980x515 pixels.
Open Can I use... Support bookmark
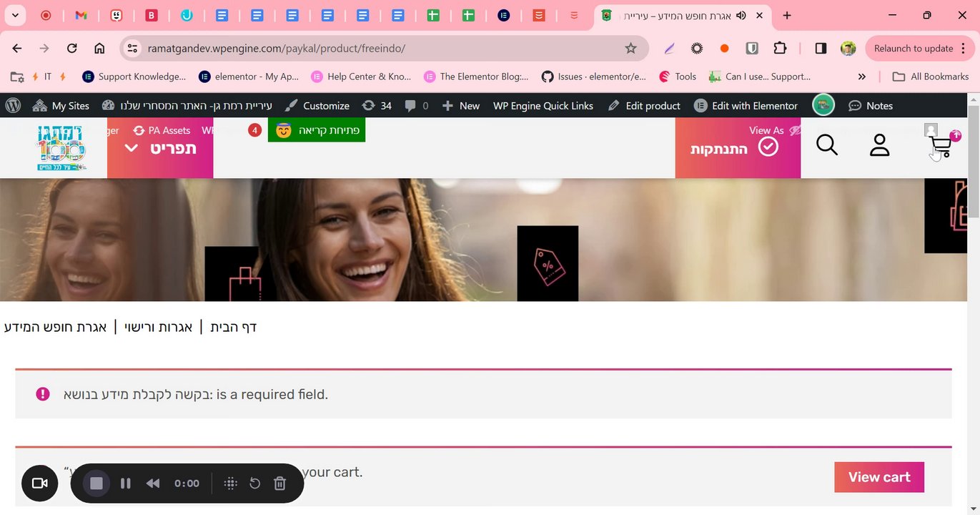click(x=759, y=77)
